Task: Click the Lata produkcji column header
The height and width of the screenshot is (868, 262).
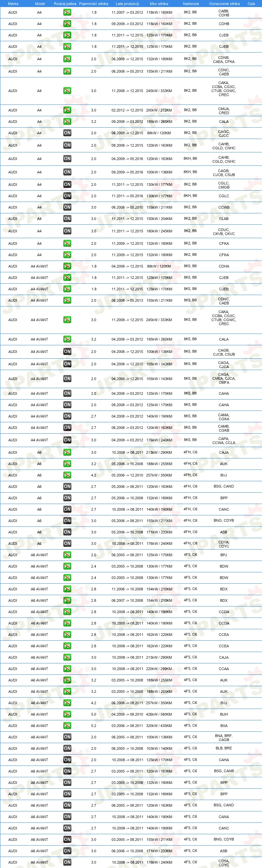Action: click(127, 4)
